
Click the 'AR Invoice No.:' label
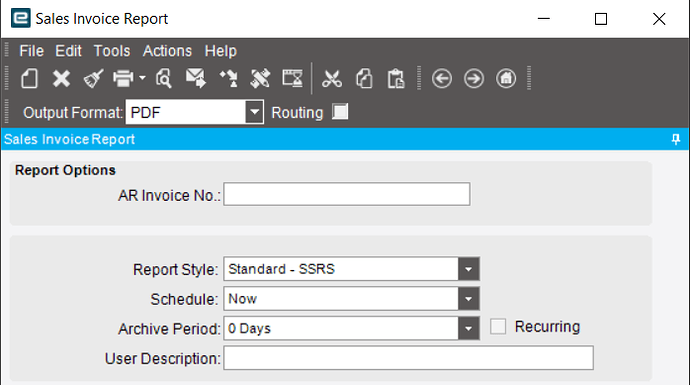(x=169, y=195)
